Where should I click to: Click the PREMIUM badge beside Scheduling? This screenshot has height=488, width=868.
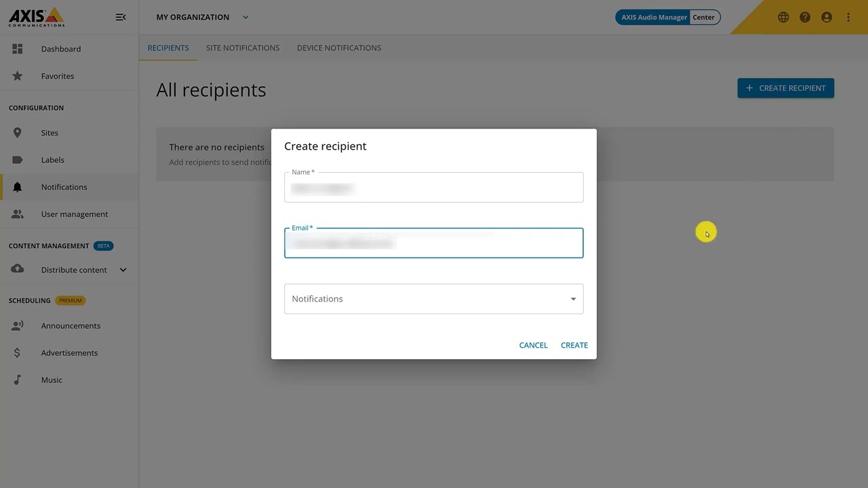pos(70,300)
